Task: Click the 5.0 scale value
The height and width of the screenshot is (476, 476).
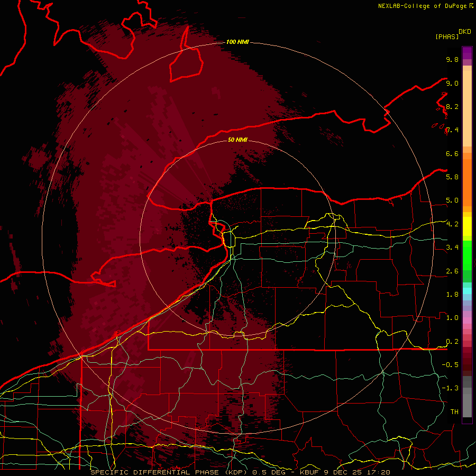Action: click(452, 200)
